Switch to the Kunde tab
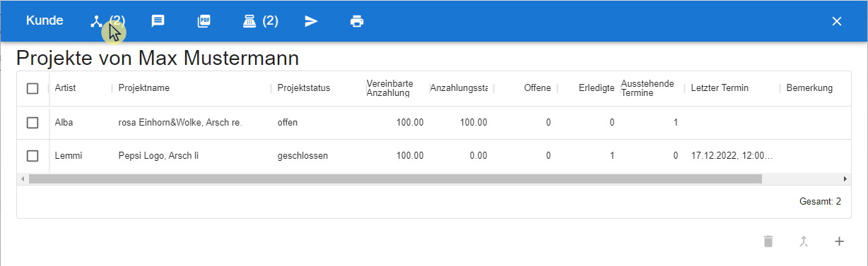868x266 pixels. (x=45, y=20)
